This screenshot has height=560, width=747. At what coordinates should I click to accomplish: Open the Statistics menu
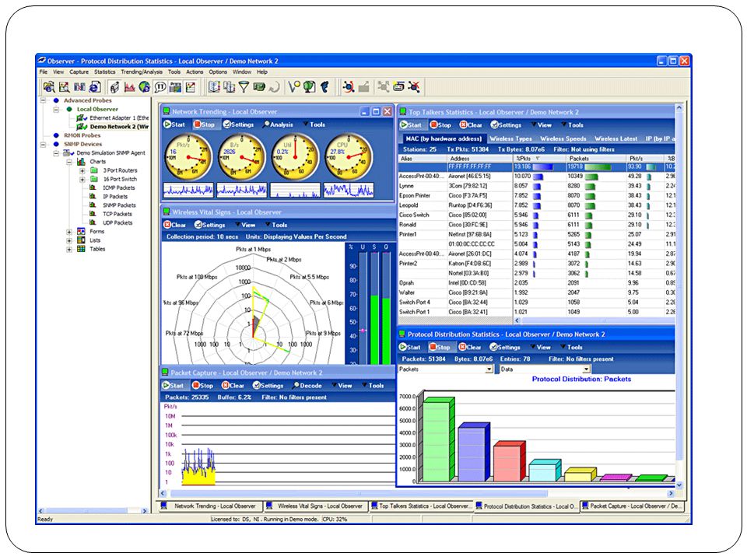(105, 72)
